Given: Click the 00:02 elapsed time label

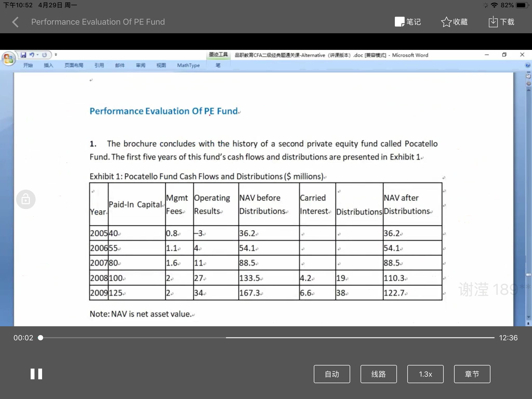Looking at the screenshot, I should 23,338.
